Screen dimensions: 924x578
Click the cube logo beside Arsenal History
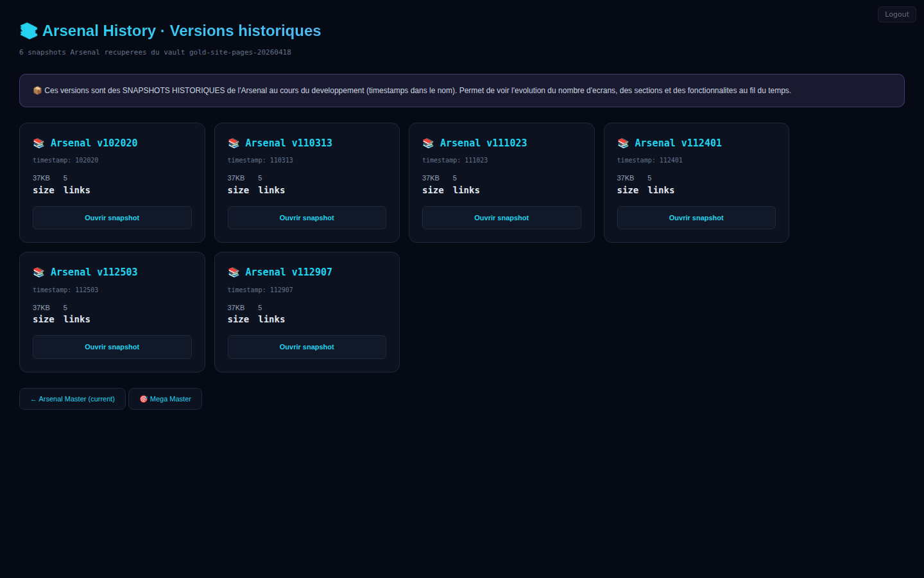pos(29,31)
